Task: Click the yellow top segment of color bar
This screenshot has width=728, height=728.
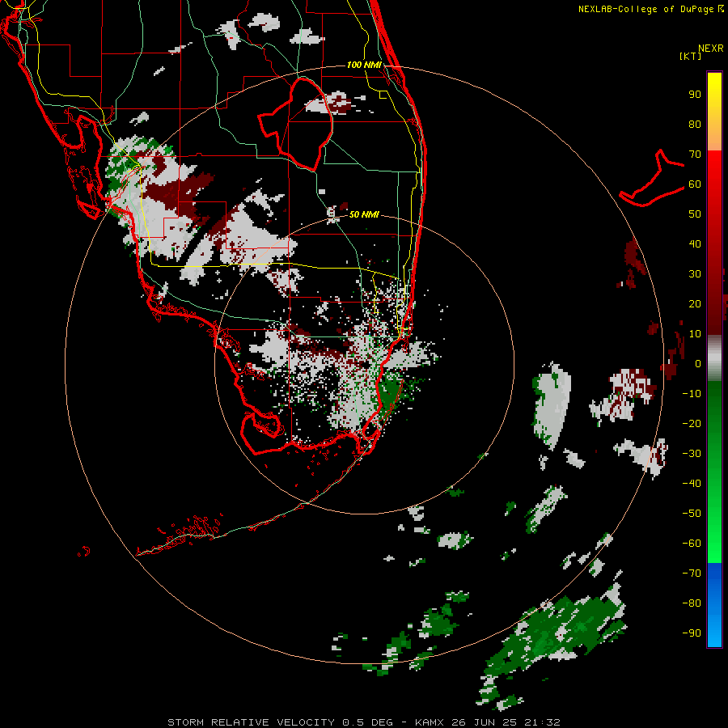Action: click(714, 112)
